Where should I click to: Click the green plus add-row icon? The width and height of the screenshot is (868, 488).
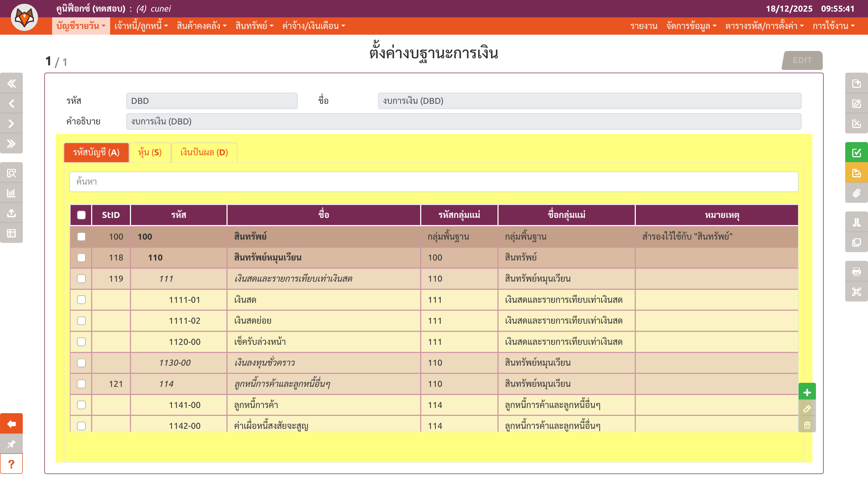807,392
